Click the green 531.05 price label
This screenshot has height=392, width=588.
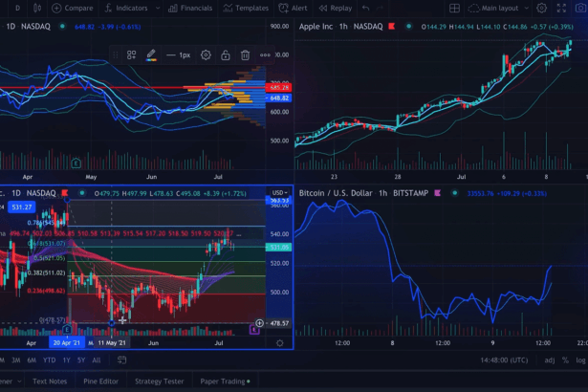coord(278,248)
